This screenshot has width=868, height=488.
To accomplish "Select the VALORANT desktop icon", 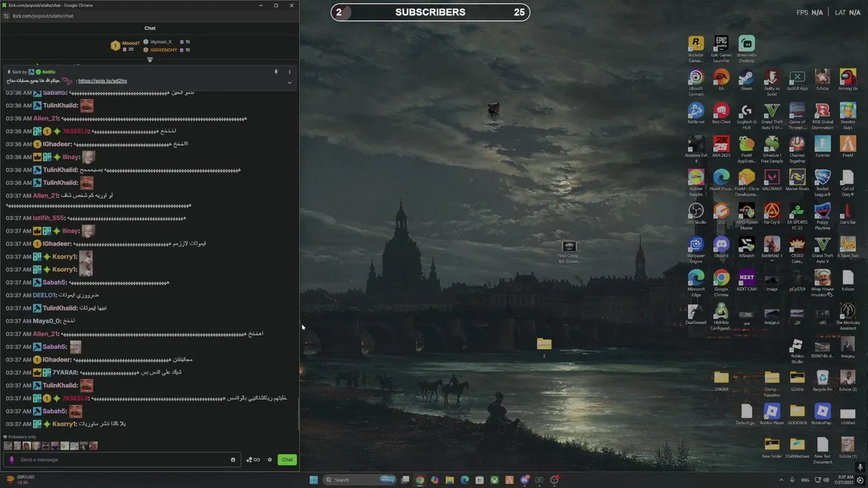I will (772, 180).
